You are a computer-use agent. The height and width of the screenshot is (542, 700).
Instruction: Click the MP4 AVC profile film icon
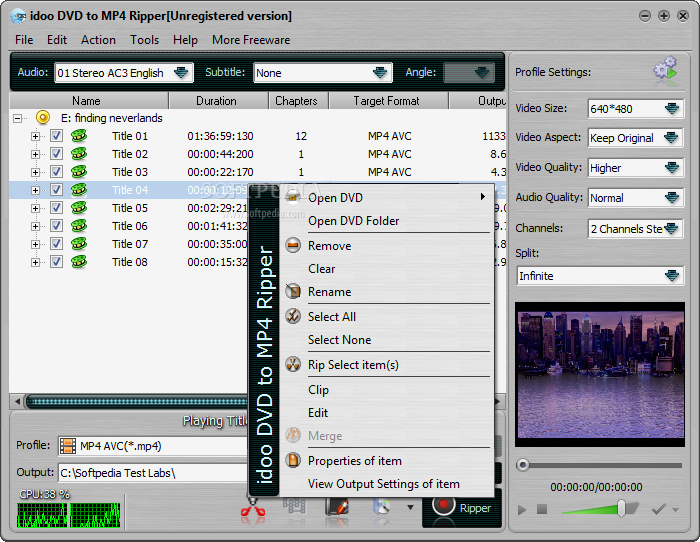68,446
